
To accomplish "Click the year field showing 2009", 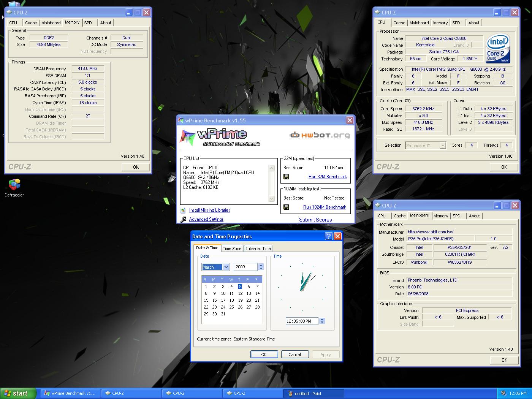I will point(246,267).
